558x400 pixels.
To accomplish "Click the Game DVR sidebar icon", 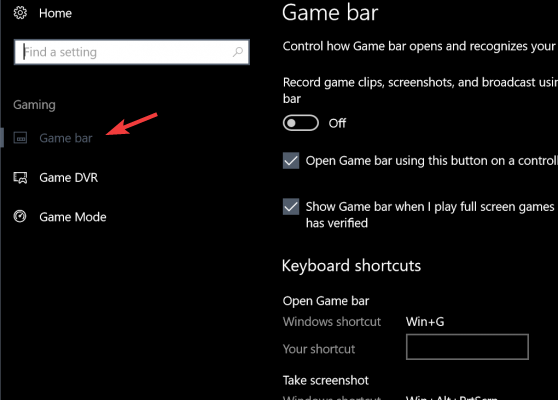I will pos(20,177).
